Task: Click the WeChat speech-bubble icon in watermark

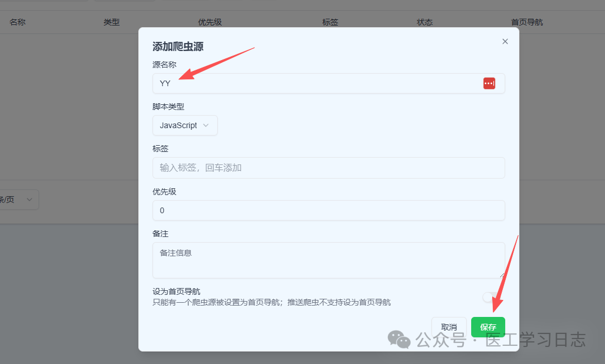Action: (x=399, y=340)
